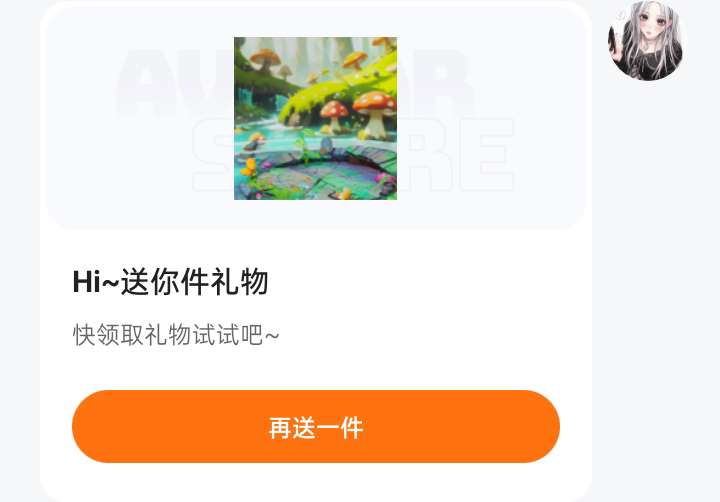Click the gift card preview panel background
Viewport: 720px width, 502px height.
tap(315, 117)
